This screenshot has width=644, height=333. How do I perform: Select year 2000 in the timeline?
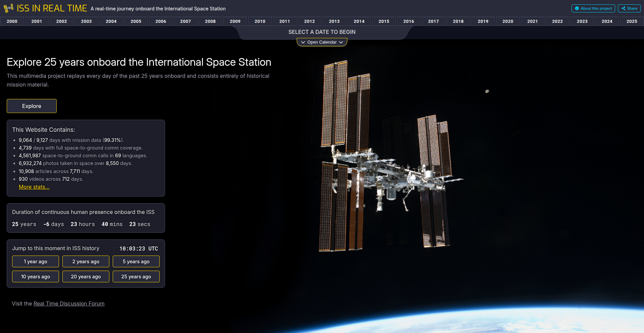click(12, 21)
